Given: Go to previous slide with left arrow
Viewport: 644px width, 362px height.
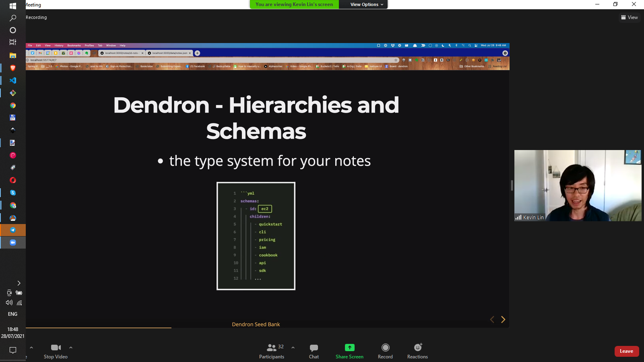Looking at the screenshot, I should tap(492, 319).
